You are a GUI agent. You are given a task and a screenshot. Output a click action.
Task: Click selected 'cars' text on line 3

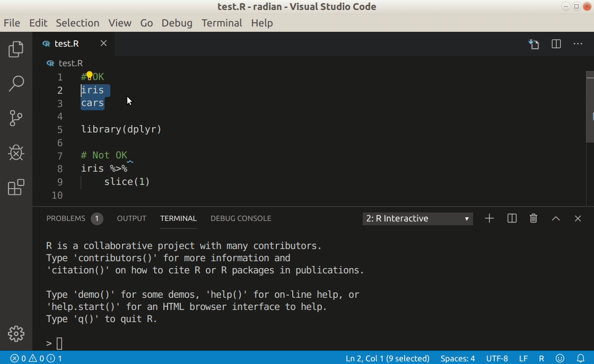coord(92,103)
